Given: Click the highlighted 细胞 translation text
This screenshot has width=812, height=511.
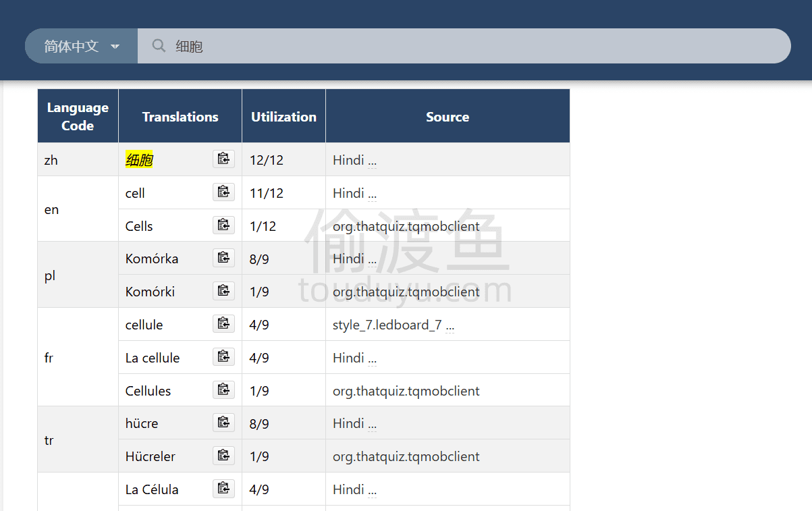Looking at the screenshot, I should pos(139,160).
